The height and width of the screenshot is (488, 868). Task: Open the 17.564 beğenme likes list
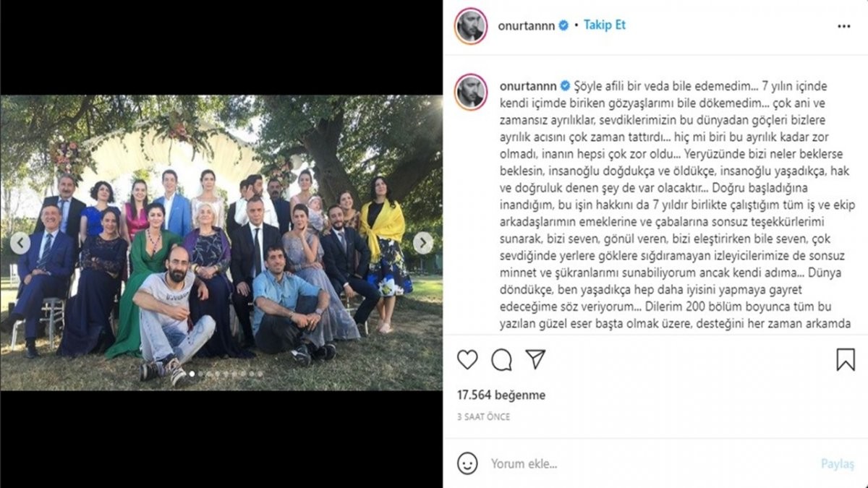[x=501, y=395]
